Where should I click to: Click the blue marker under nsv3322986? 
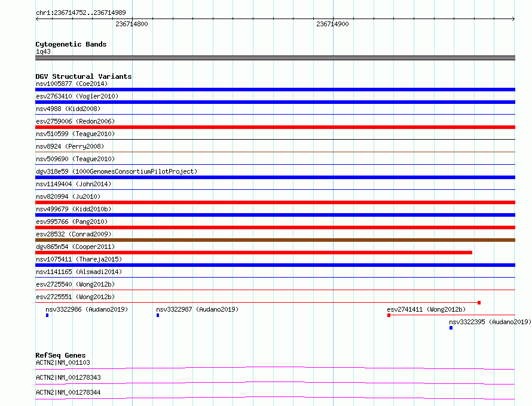pos(47,315)
